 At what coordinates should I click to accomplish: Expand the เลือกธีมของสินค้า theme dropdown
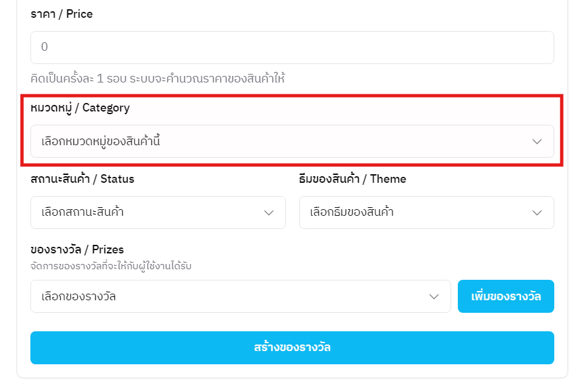click(x=426, y=212)
